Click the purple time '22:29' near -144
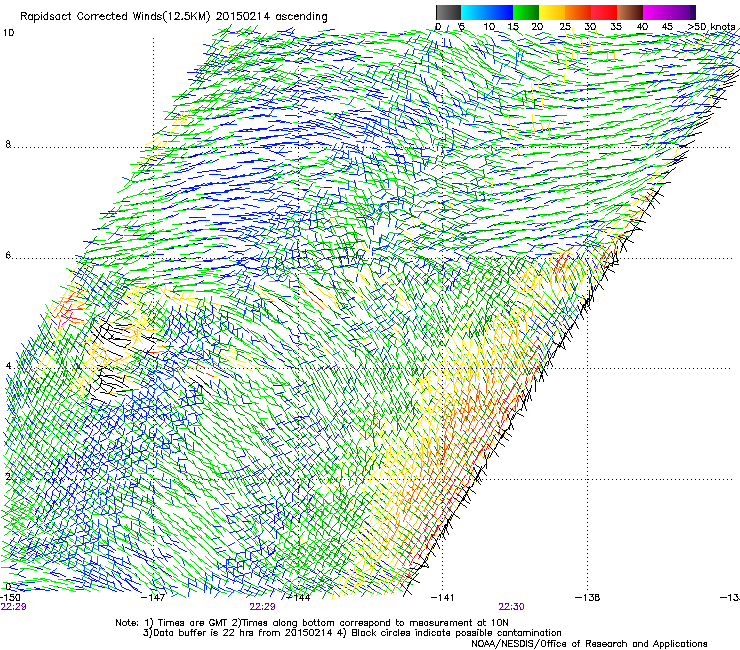Viewport: 740px width, 650px height. 262,607
